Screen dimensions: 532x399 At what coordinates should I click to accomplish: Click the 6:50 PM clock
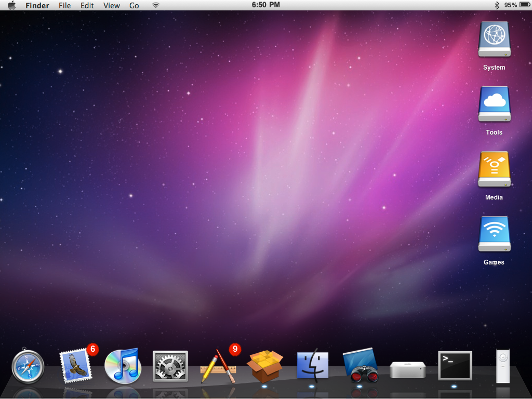pos(265,5)
